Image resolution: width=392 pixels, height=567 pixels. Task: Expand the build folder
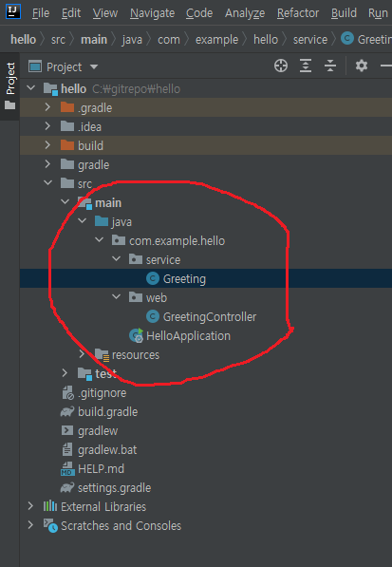point(47,145)
